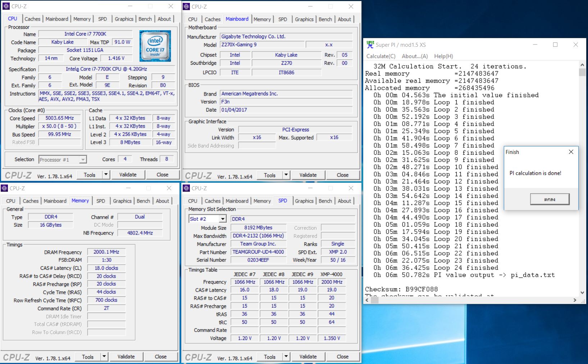Click the Intel Core i7 logo image

[155, 46]
